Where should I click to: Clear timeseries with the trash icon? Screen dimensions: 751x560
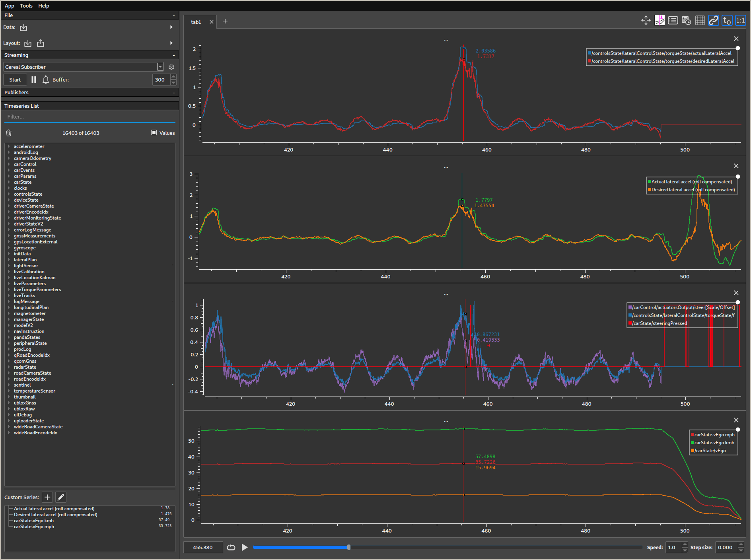[8, 133]
